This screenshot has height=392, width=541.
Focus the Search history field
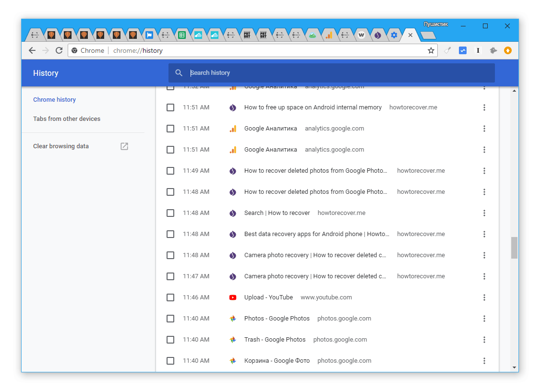332,73
